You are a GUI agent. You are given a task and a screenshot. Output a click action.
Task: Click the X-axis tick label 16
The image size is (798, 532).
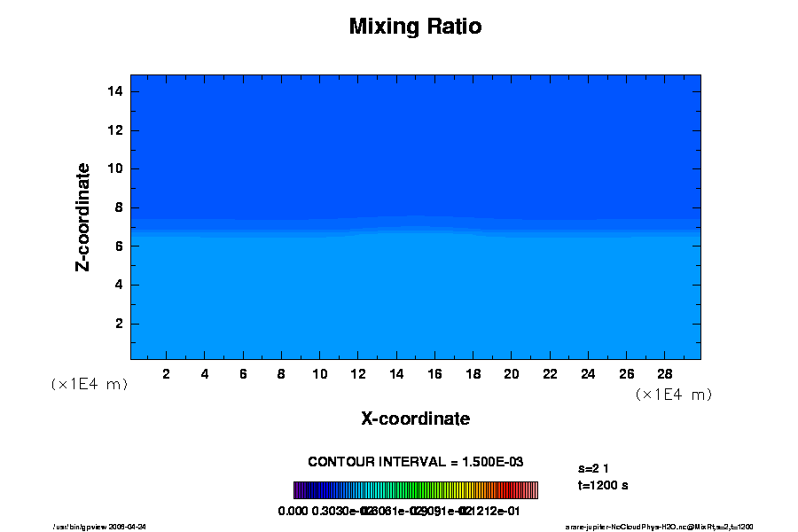point(434,374)
